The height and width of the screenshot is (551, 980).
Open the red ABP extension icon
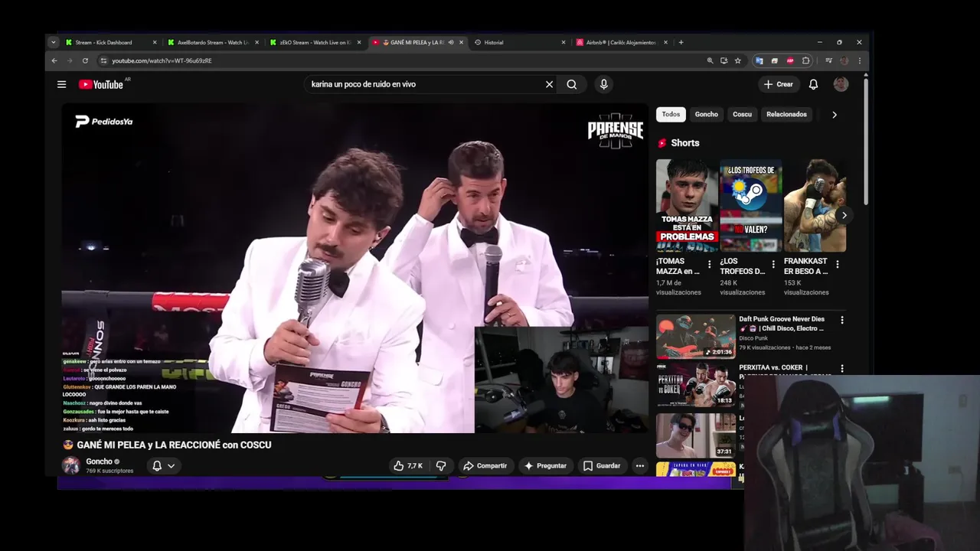click(790, 60)
